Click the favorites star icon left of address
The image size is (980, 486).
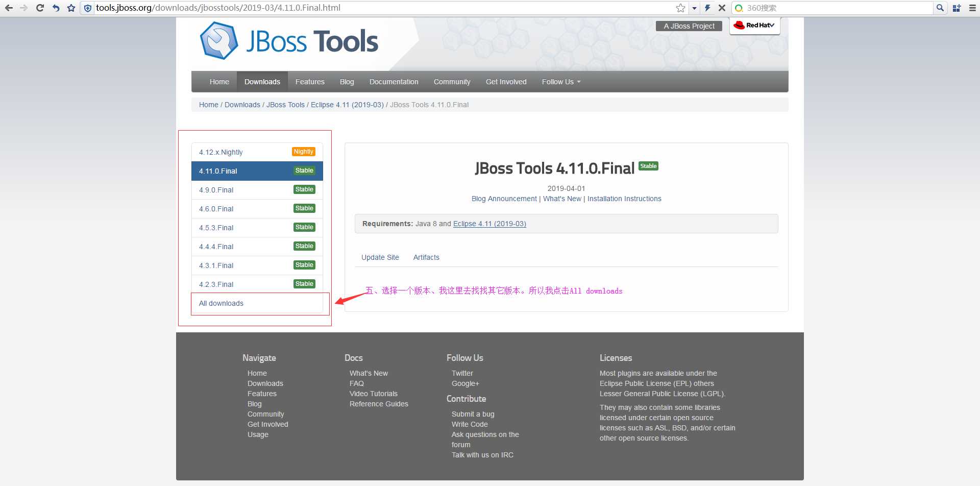click(x=71, y=8)
